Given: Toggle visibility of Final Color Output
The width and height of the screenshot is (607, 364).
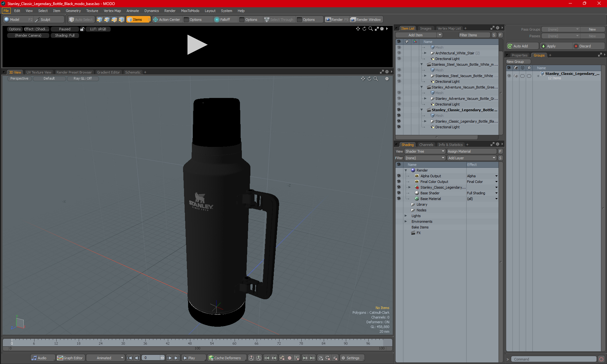Looking at the screenshot, I should point(399,182).
